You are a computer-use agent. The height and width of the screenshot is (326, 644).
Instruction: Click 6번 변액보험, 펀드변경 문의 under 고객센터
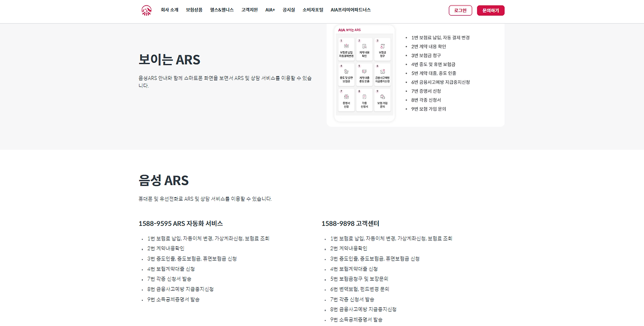(360, 289)
